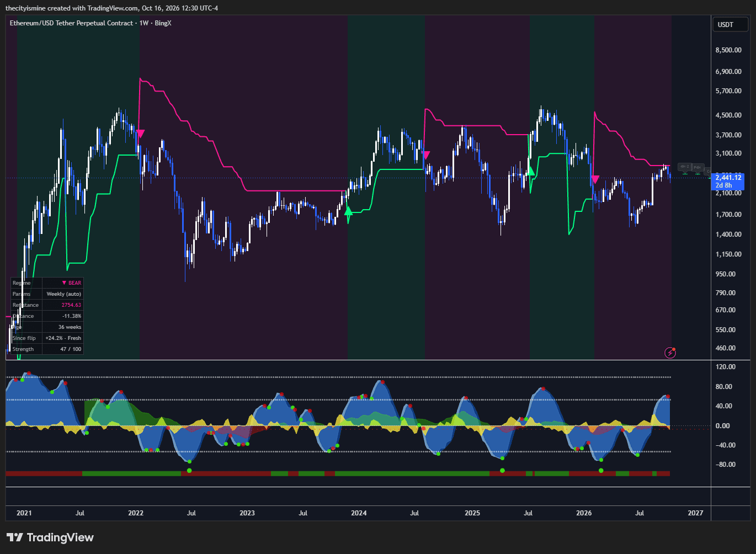Viewport: 756px width, 554px height.
Task: Click the 1,400.00 price axis label
Action: (728, 235)
